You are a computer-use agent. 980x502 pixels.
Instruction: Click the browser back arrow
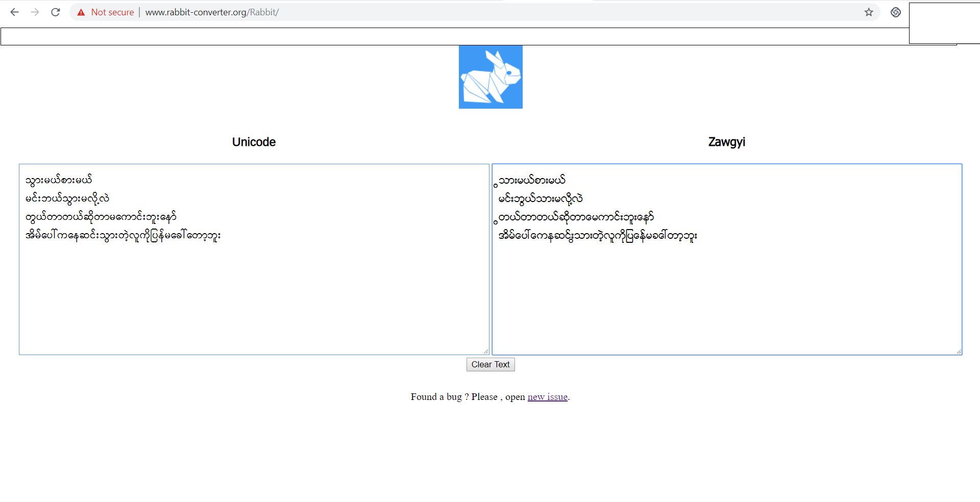[x=14, y=12]
